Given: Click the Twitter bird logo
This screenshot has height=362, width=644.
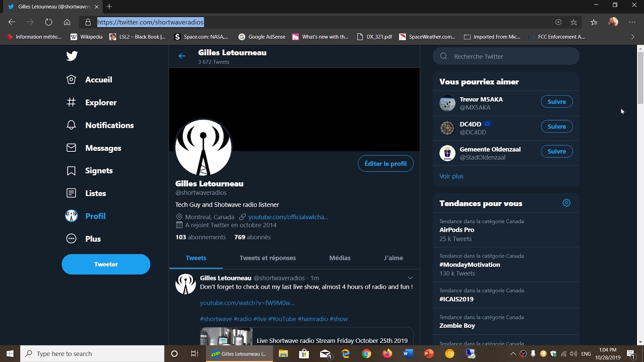Looking at the screenshot, I should (72, 56).
